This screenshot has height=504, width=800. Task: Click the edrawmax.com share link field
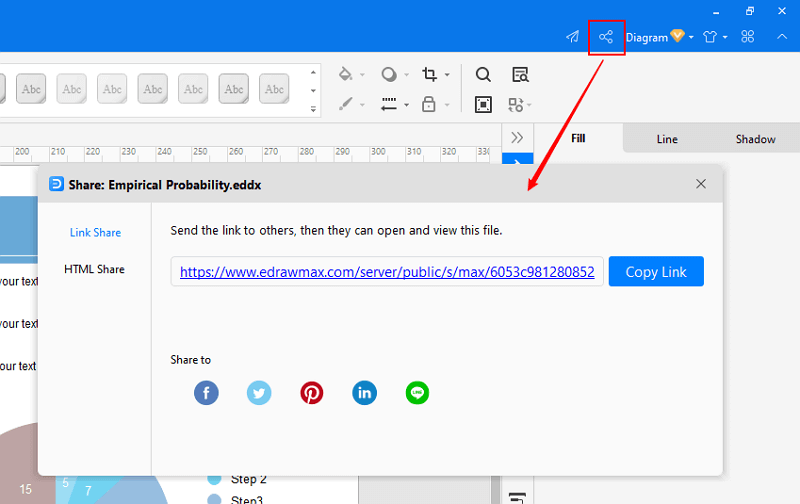pos(387,271)
